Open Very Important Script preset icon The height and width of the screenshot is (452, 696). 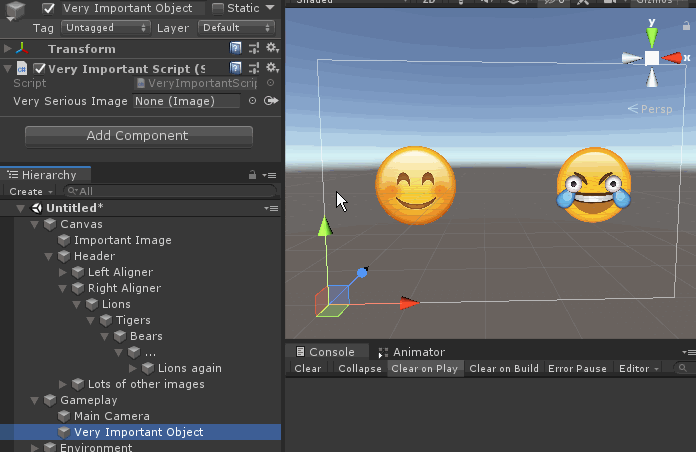(x=254, y=68)
